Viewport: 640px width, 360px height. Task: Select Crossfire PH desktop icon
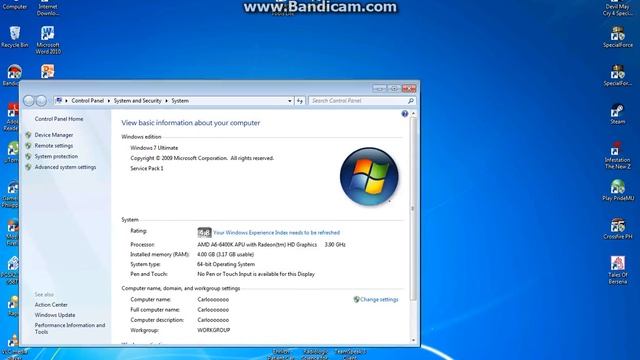pyautogui.click(x=618, y=229)
